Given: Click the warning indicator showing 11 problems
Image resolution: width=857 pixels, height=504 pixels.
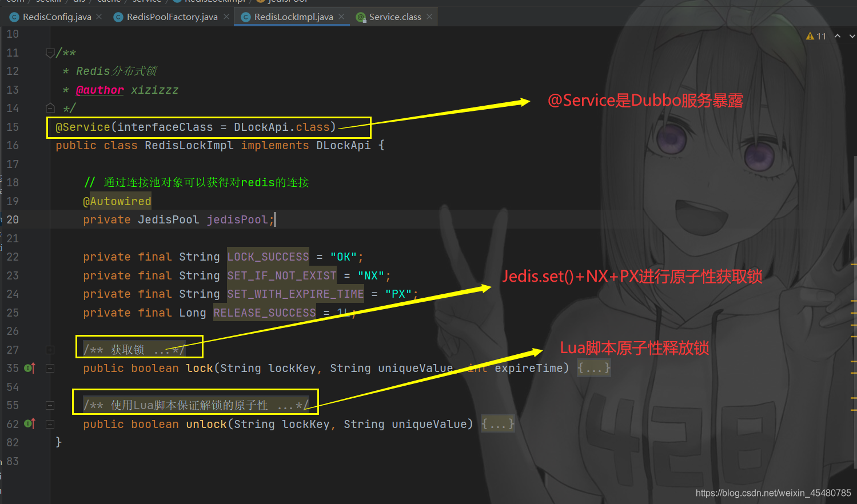Looking at the screenshot, I should (x=816, y=36).
